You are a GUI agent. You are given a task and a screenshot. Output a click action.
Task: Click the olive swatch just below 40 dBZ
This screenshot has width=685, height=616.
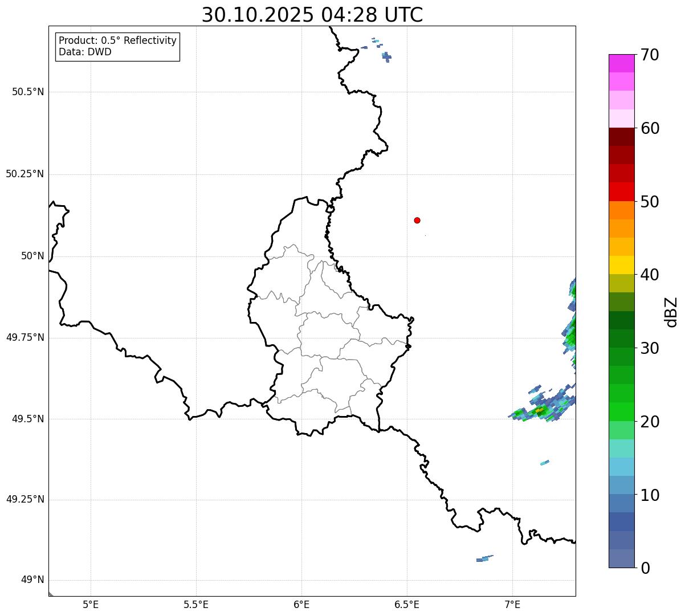[622, 283]
